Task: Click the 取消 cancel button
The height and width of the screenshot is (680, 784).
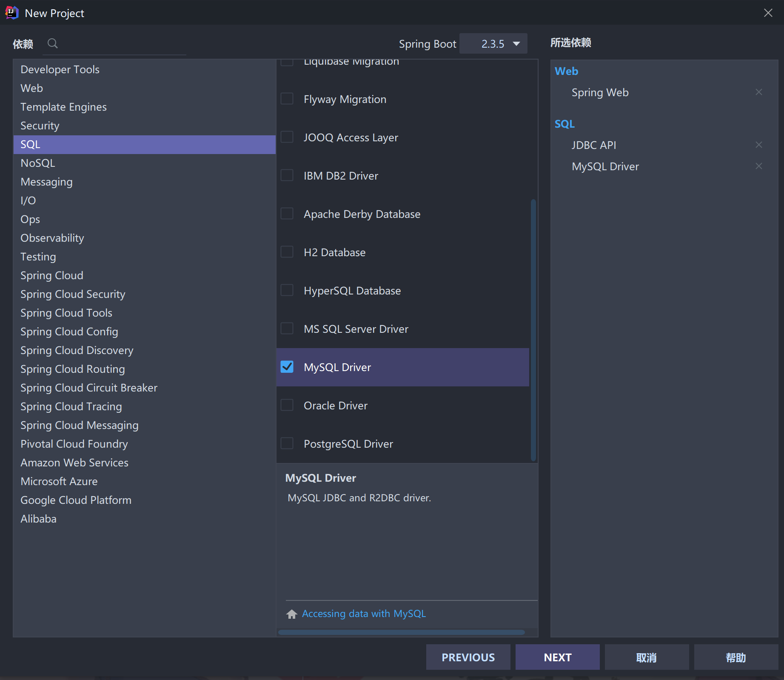Action: [x=647, y=657]
